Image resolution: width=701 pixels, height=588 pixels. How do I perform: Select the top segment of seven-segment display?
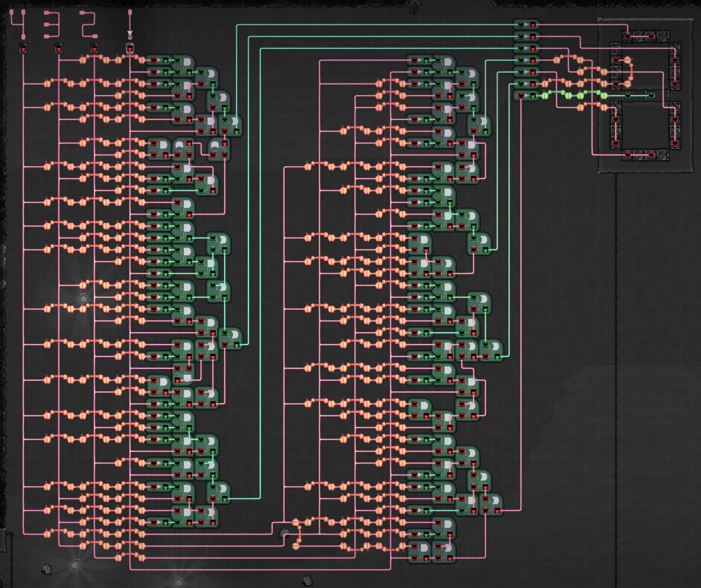[x=639, y=37]
